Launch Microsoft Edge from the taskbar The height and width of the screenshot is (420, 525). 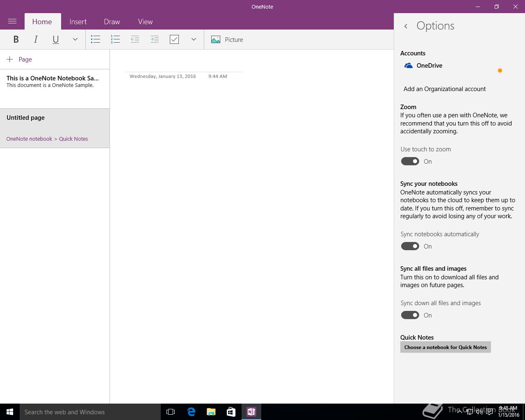pyautogui.click(x=191, y=412)
